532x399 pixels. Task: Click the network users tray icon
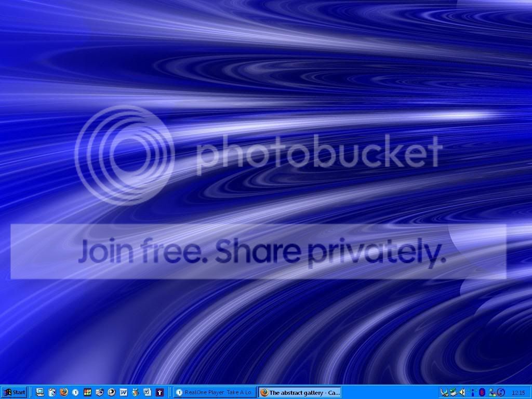coord(492,393)
